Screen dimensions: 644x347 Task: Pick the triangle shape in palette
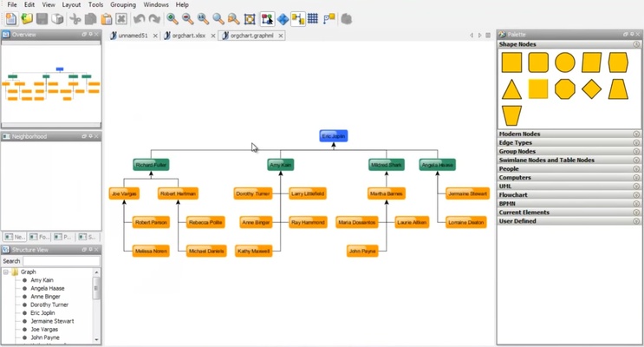(x=511, y=89)
